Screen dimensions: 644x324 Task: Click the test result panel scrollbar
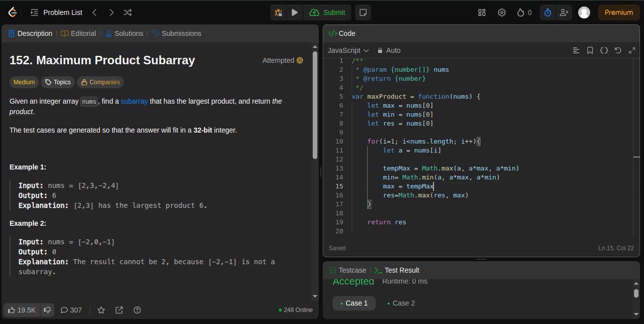(x=636, y=293)
